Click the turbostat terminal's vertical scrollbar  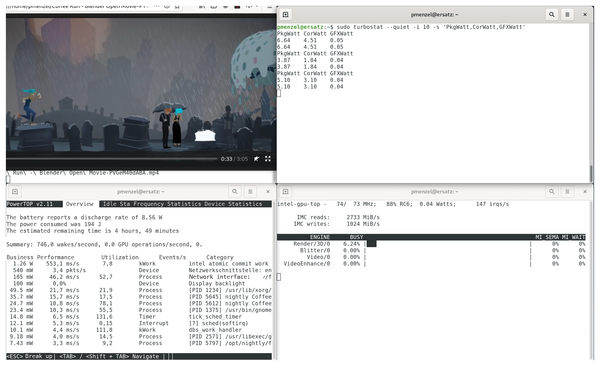(x=591, y=174)
